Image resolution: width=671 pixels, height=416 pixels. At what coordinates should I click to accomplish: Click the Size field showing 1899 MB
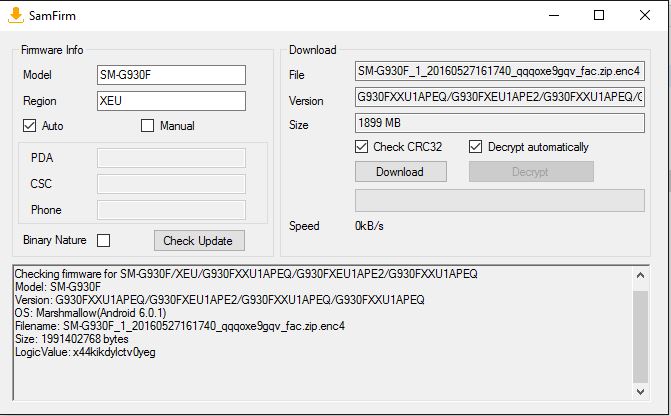tap(500, 123)
